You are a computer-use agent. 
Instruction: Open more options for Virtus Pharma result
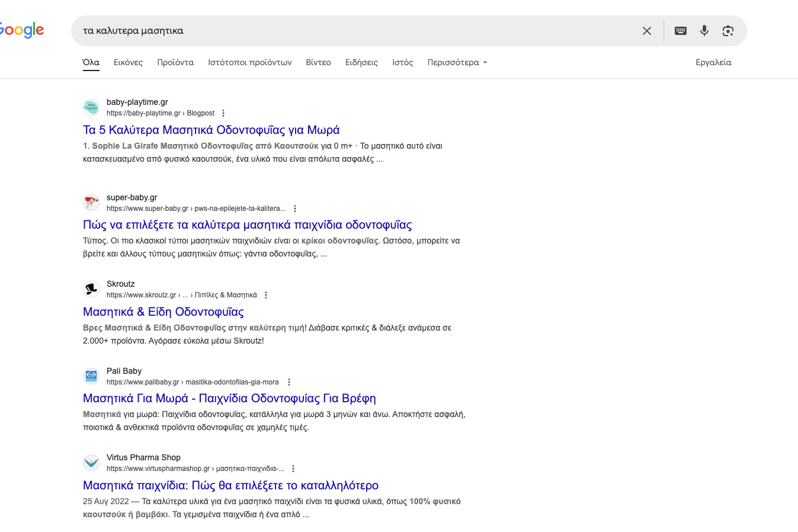[293, 469]
